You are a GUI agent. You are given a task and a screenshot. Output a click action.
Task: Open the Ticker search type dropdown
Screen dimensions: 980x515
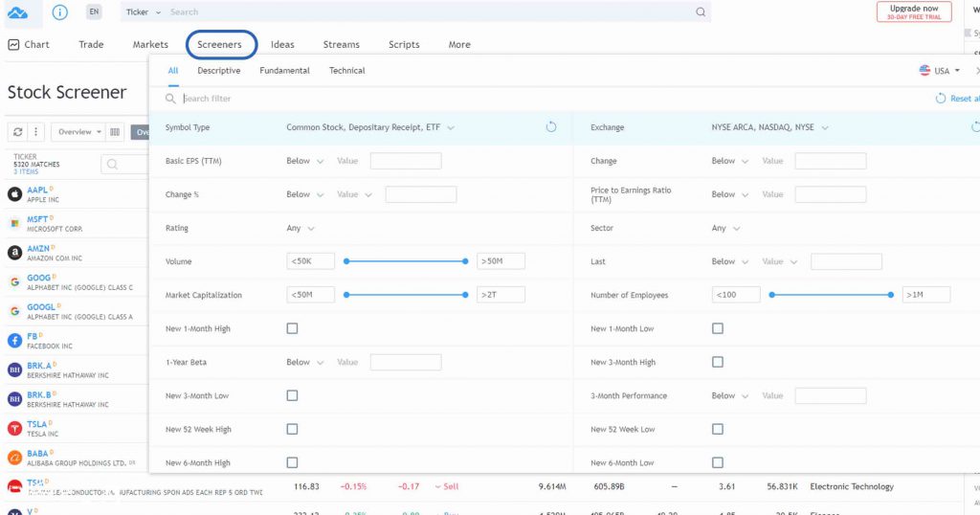click(144, 11)
